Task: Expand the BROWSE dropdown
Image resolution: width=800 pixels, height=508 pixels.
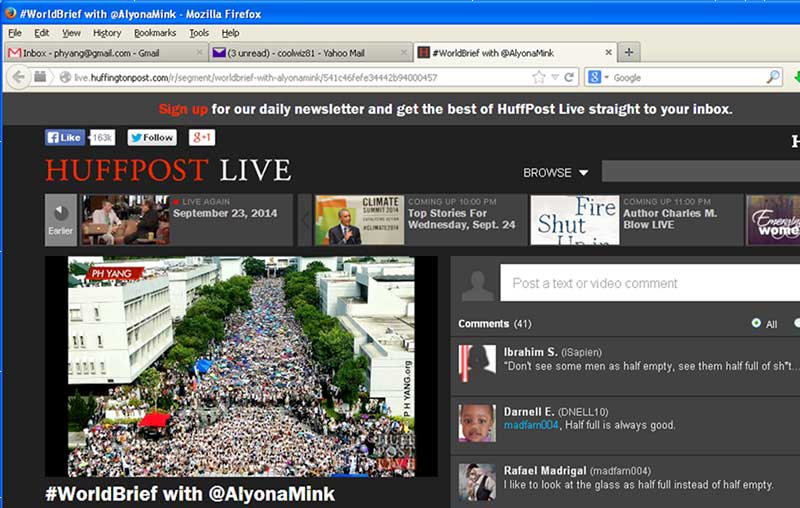Action: coord(556,173)
